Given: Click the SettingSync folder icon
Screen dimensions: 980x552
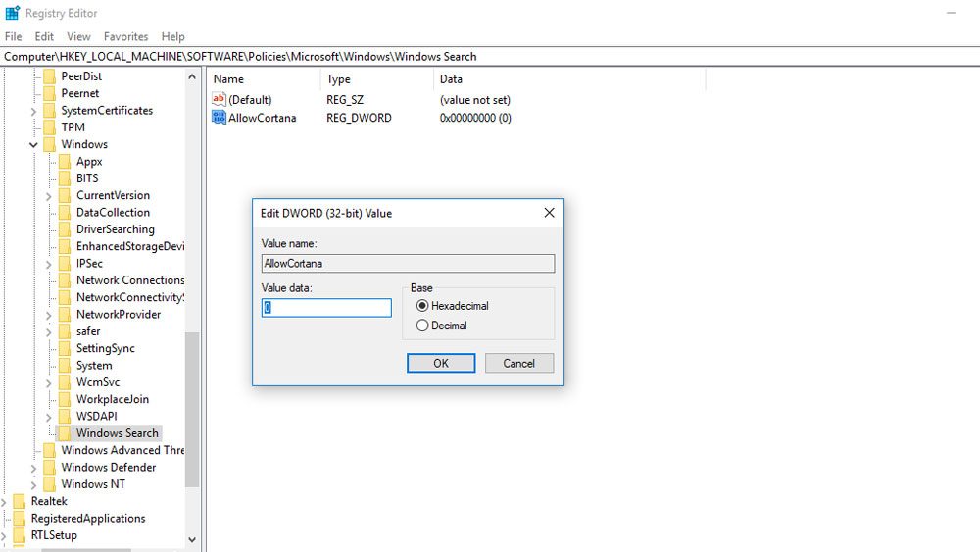Looking at the screenshot, I should point(65,348).
